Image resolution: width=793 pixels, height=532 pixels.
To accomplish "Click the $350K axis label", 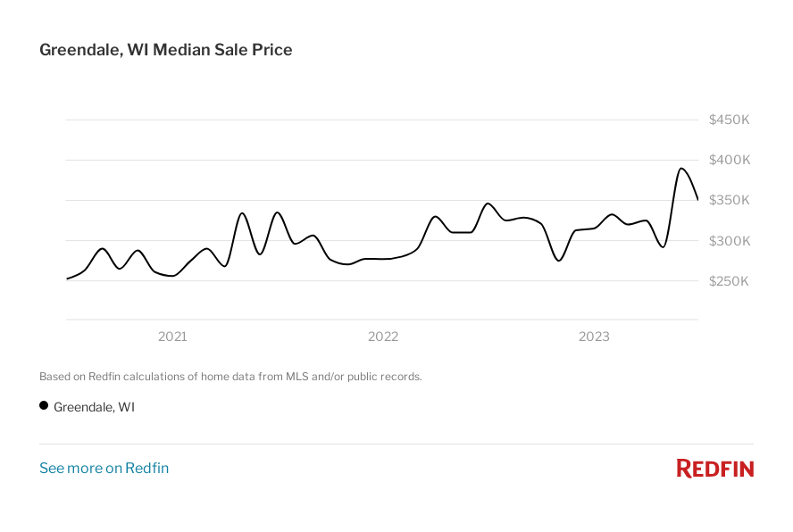I will click(729, 200).
